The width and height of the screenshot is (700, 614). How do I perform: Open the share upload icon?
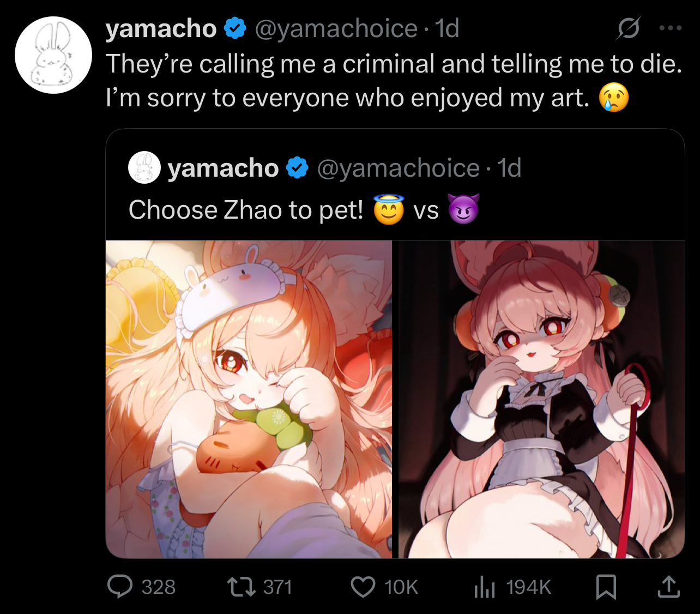click(668, 587)
